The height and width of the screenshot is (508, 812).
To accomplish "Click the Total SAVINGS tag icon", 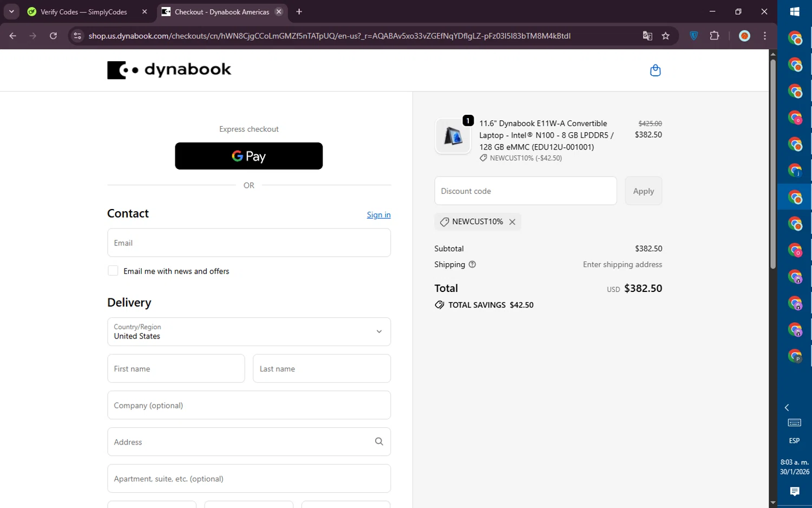I will coord(440,305).
